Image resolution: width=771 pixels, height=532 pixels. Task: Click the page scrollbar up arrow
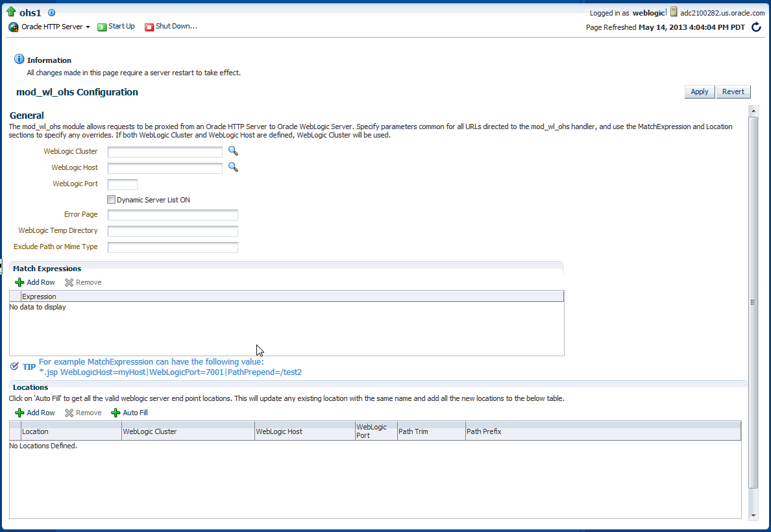tap(753, 111)
